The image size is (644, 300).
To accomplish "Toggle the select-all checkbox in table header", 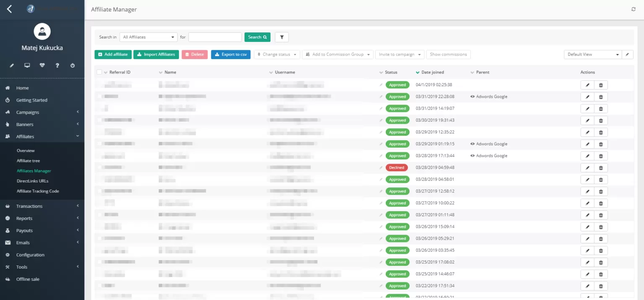I will (99, 72).
